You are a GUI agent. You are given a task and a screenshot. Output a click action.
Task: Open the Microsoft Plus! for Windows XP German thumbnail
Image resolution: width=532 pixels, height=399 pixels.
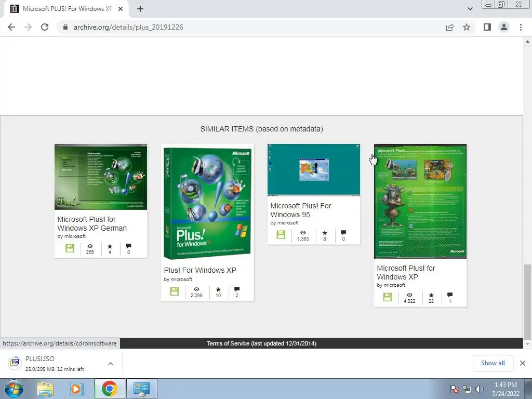click(101, 177)
